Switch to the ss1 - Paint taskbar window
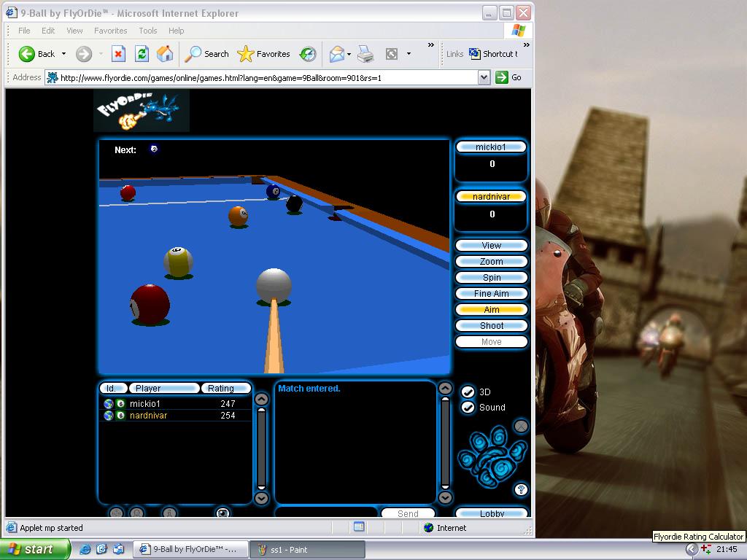Viewport: 747px width, 560px height. point(307,550)
